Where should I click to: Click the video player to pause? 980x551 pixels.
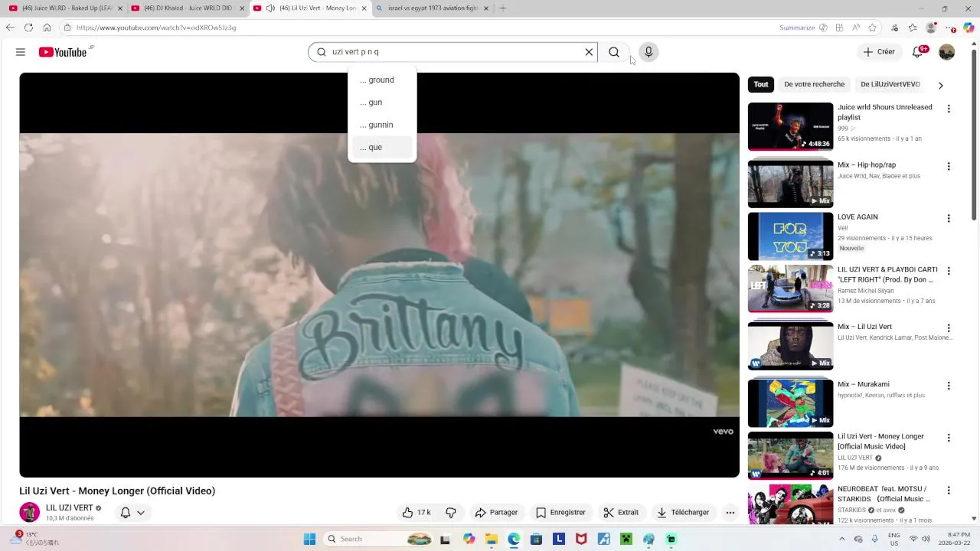click(x=379, y=275)
